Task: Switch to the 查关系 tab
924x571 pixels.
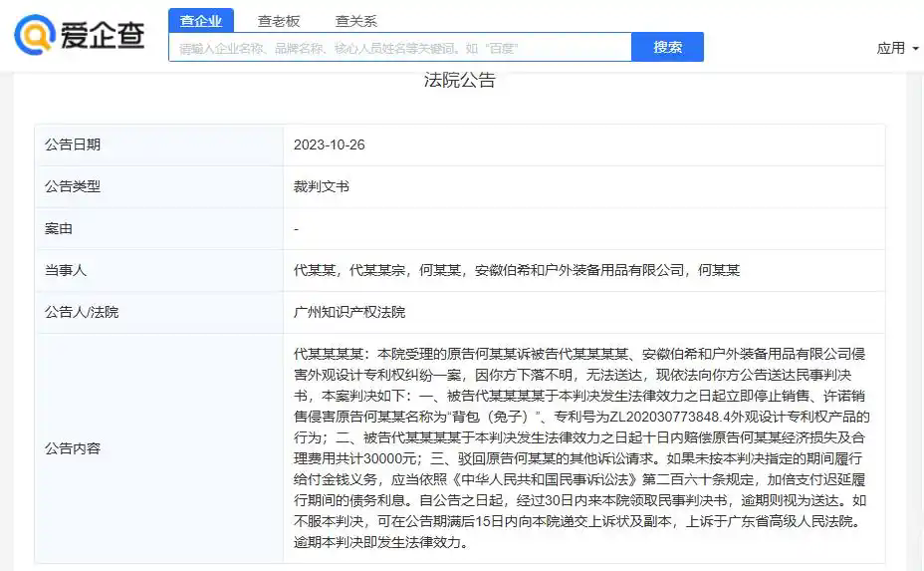Action: pyautogui.click(x=355, y=21)
